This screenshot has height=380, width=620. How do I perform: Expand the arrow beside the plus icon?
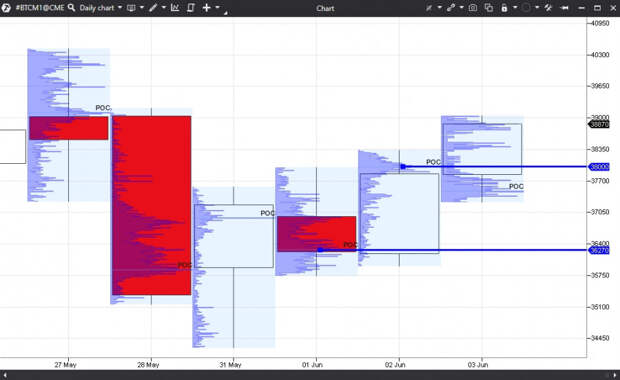click(x=217, y=8)
